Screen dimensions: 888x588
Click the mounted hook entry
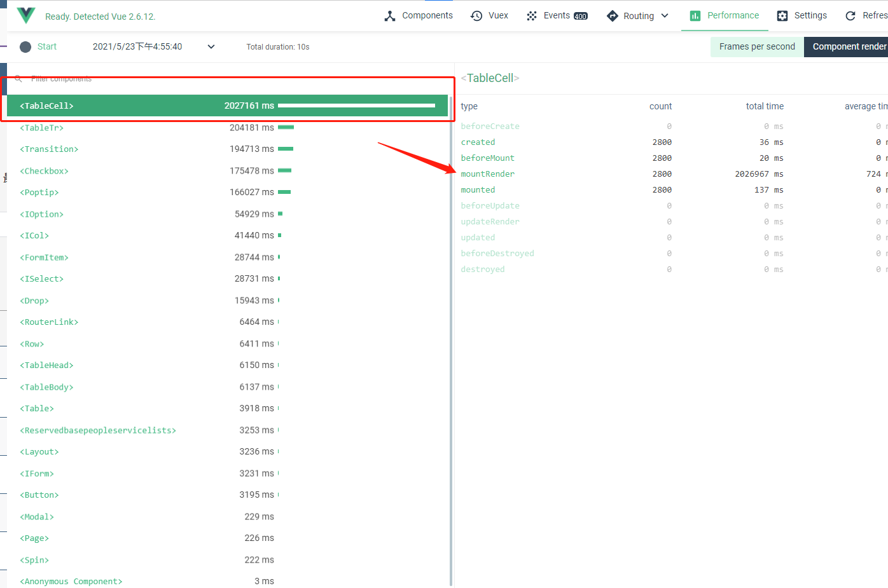(478, 190)
